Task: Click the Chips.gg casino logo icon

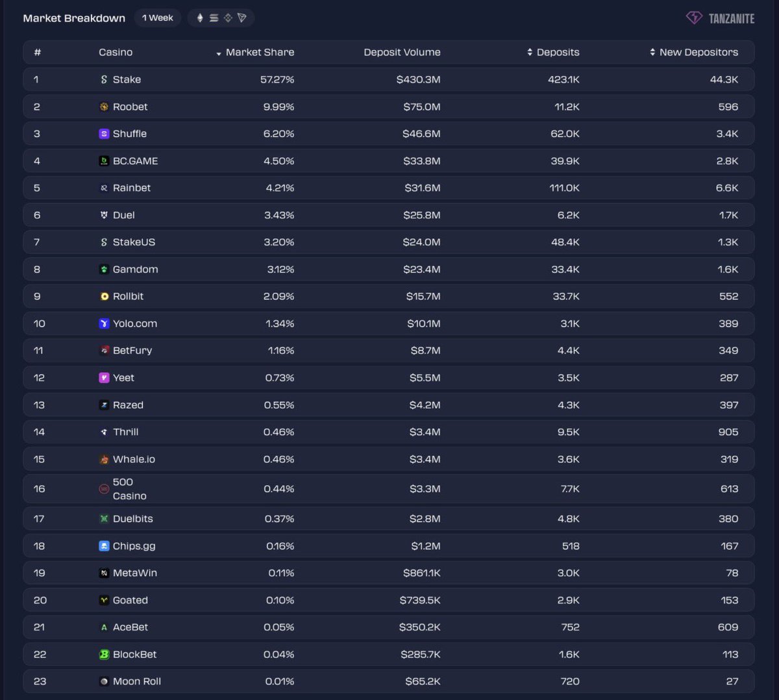Action: tap(104, 546)
